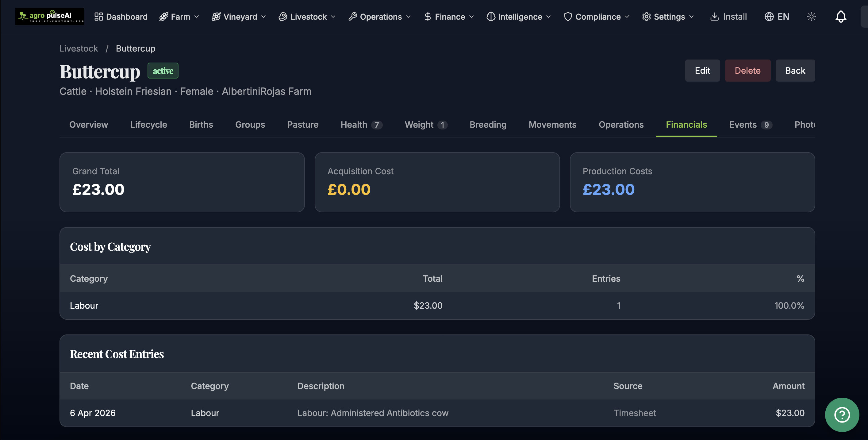Click the Finance dollar icon

tap(428, 17)
